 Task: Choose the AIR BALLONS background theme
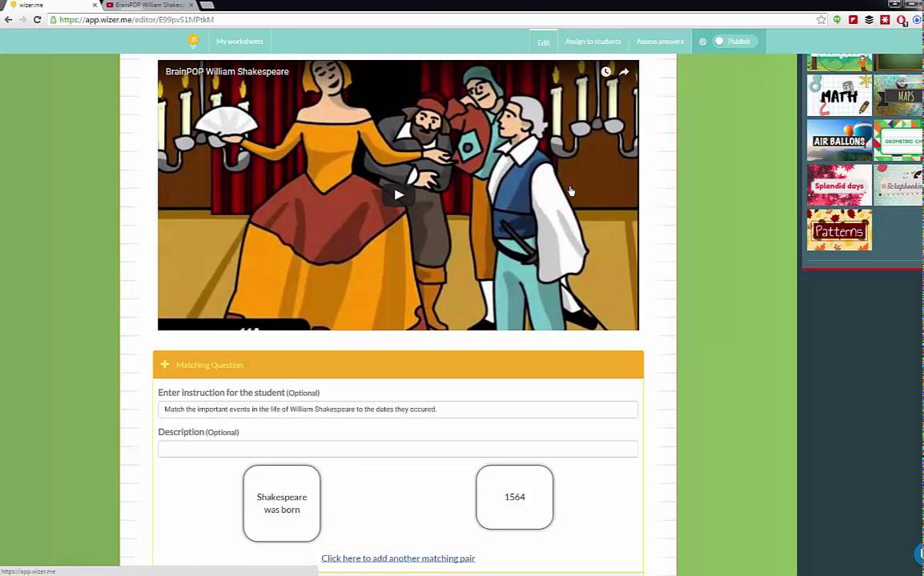coord(839,140)
